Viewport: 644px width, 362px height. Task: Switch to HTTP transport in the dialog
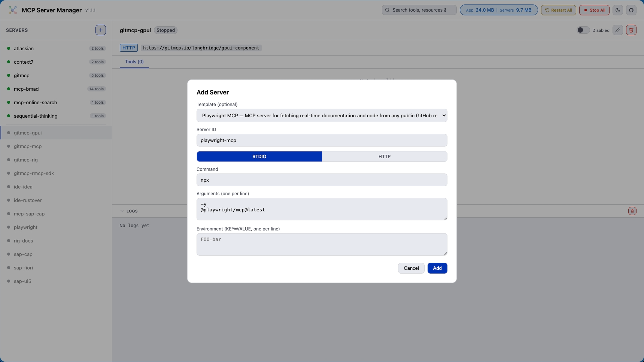pos(385,156)
